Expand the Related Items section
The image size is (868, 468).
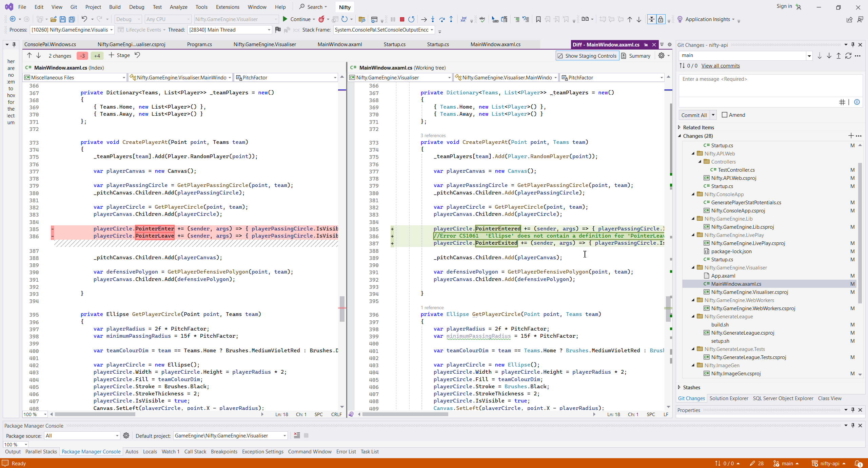tap(679, 127)
